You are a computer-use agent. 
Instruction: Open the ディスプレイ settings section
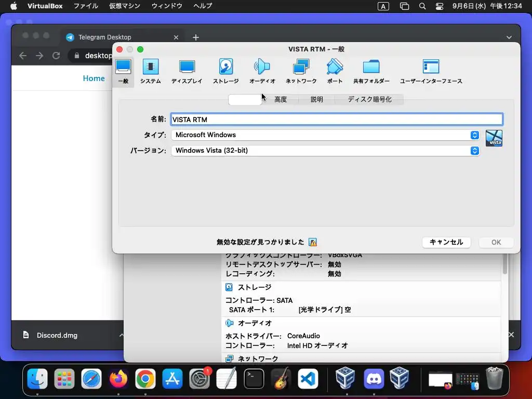pyautogui.click(x=187, y=71)
